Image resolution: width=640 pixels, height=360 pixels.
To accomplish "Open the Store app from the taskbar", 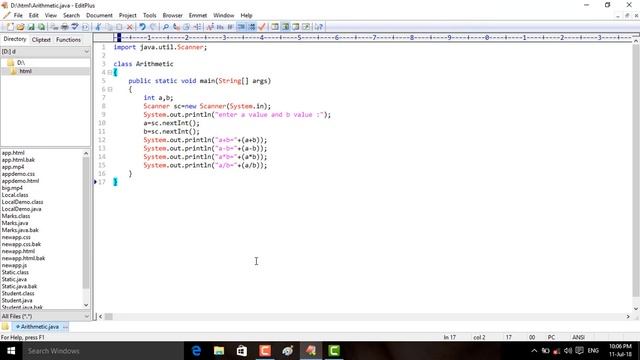I will [242, 351].
